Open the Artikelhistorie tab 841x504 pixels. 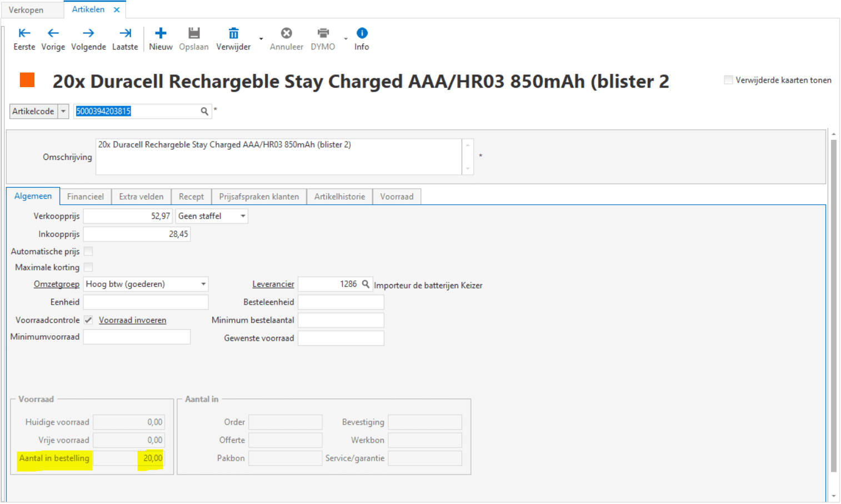click(x=339, y=196)
